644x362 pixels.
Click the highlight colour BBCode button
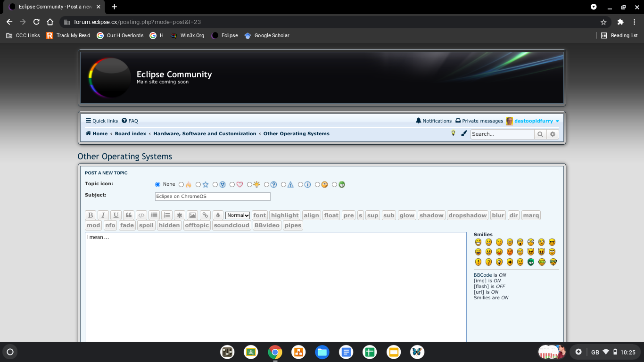pyautogui.click(x=285, y=215)
